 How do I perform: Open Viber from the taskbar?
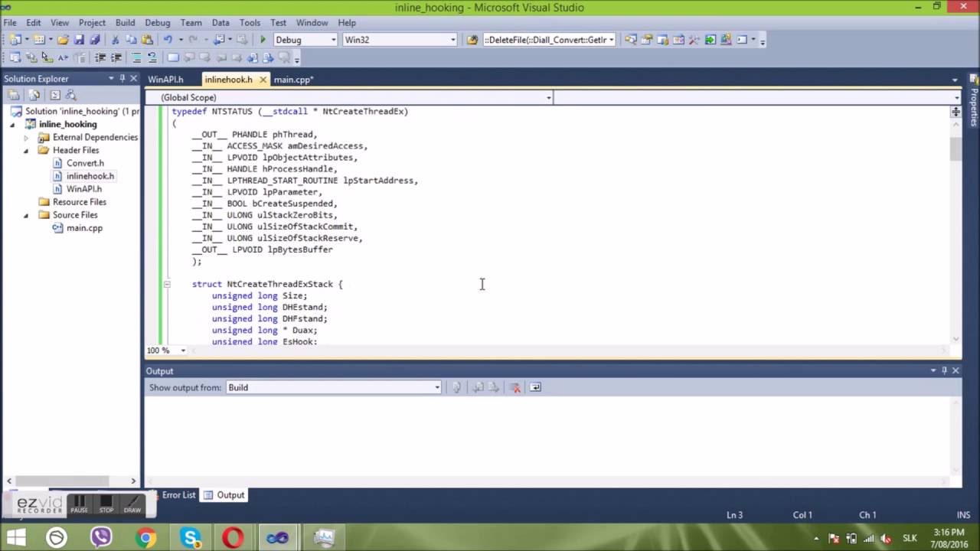click(x=101, y=538)
